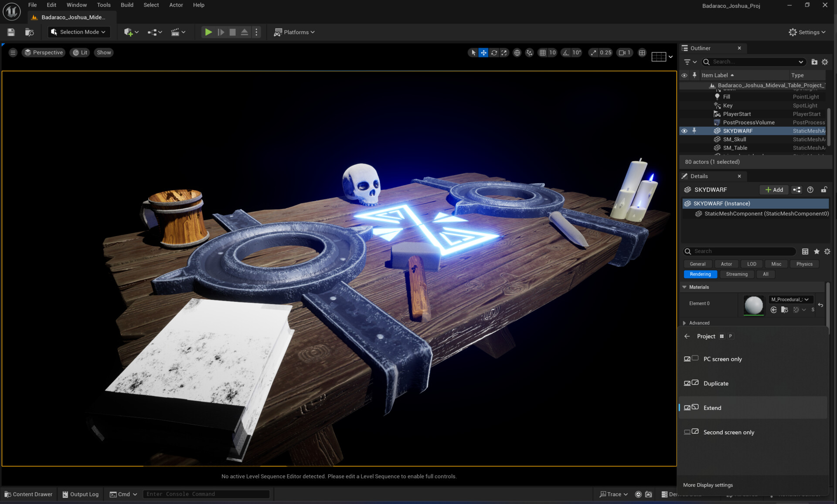Click the folder browse icon next to material
Screen dimensions: 837x504
[784, 310]
